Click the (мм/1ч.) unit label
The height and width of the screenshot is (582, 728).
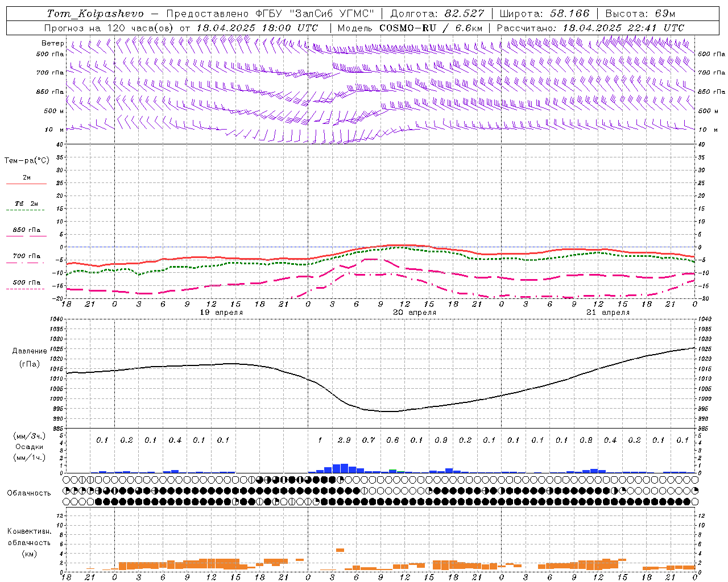[x=30, y=458]
